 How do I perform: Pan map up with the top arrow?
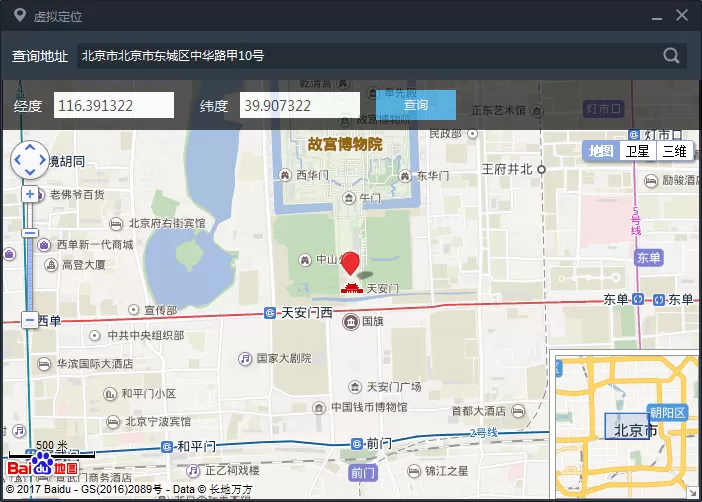(30, 147)
